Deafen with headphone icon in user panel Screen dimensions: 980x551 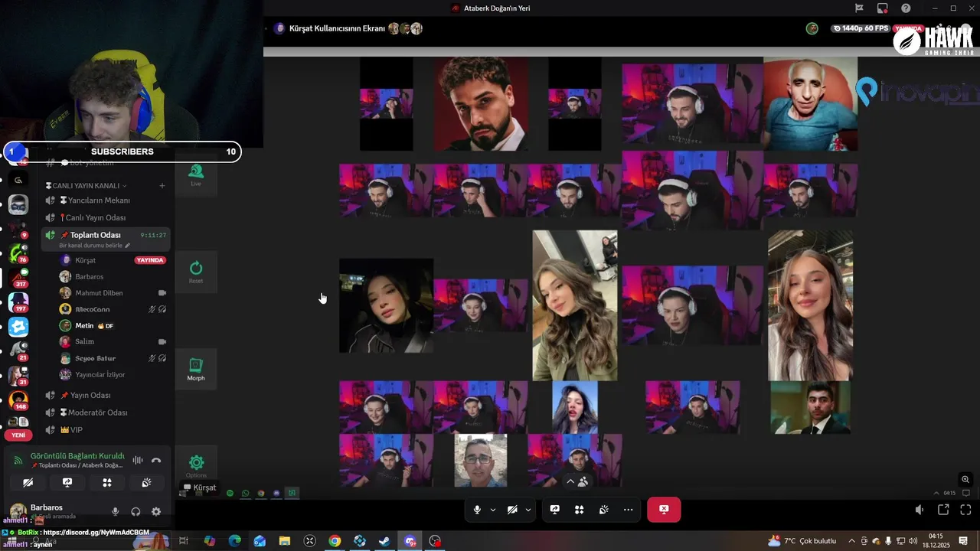[x=136, y=512]
